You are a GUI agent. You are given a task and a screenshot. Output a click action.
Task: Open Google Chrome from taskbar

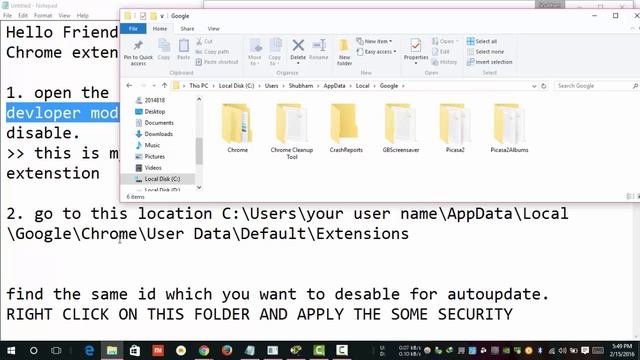coord(204,351)
